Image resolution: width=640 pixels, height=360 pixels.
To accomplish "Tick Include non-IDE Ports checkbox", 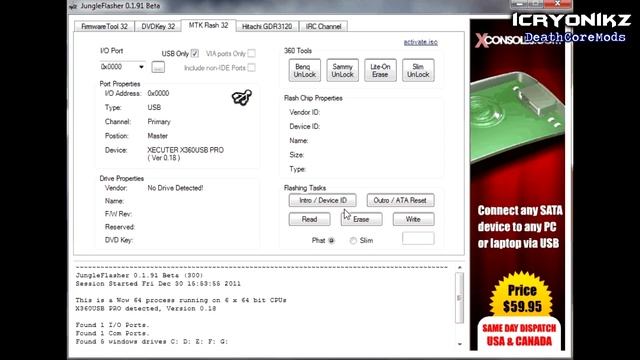I will click(x=251, y=67).
